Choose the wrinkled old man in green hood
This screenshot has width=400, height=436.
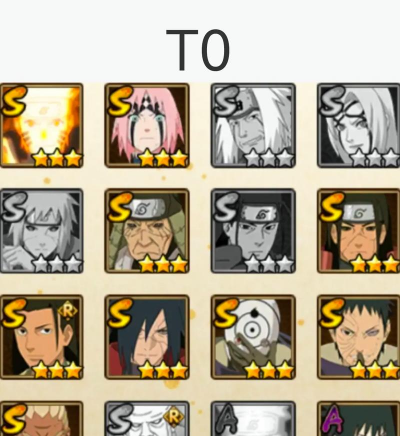point(147,231)
